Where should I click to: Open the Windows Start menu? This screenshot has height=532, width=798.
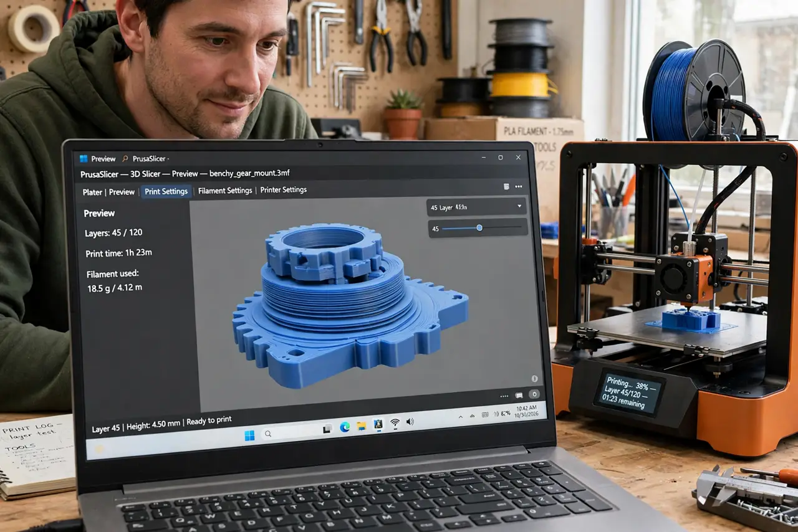250,436
